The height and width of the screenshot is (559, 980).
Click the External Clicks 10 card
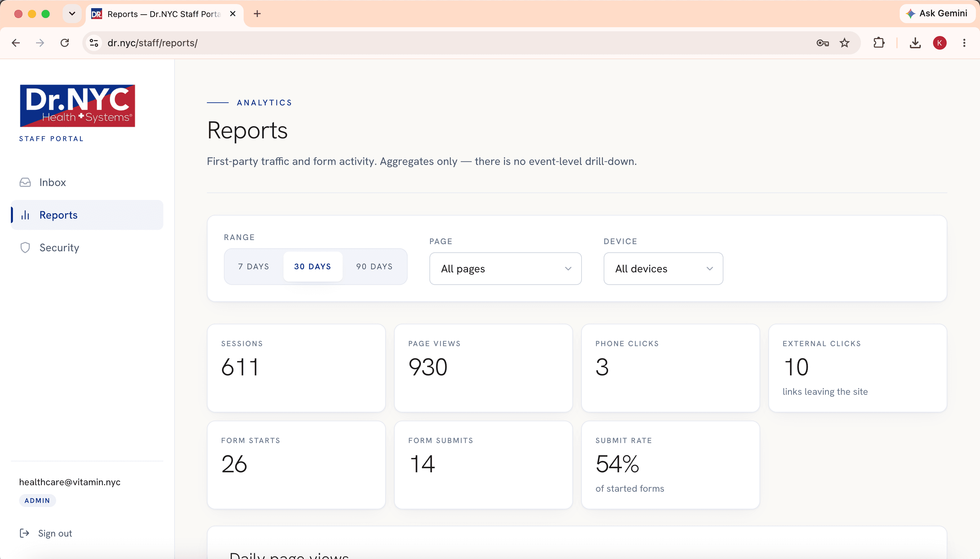coord(857,368)
